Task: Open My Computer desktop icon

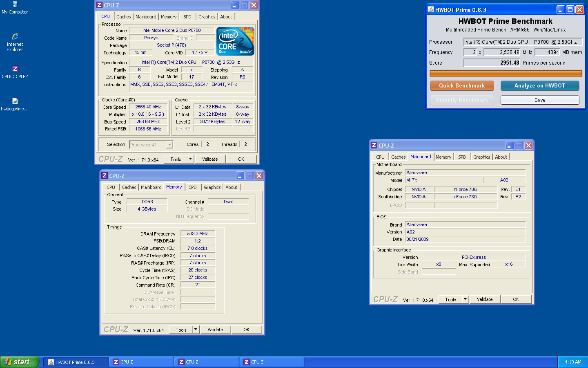Action: [15, 7]
